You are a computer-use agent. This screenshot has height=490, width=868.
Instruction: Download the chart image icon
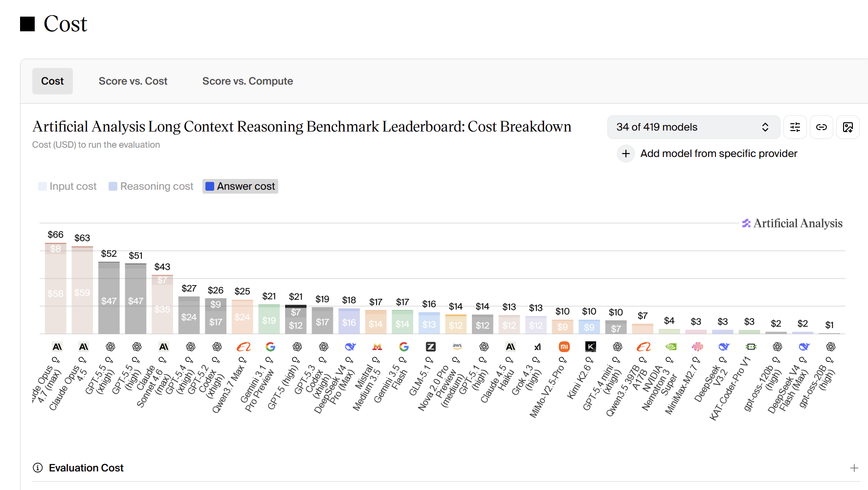[848, 127]
